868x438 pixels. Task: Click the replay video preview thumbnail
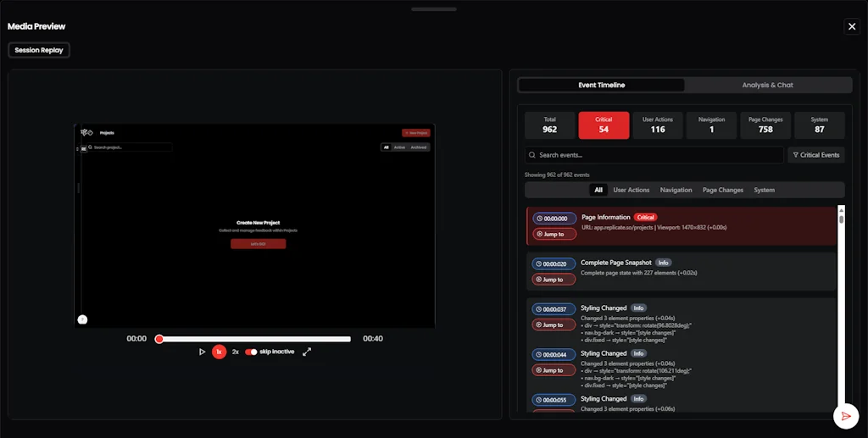(254, 225)
